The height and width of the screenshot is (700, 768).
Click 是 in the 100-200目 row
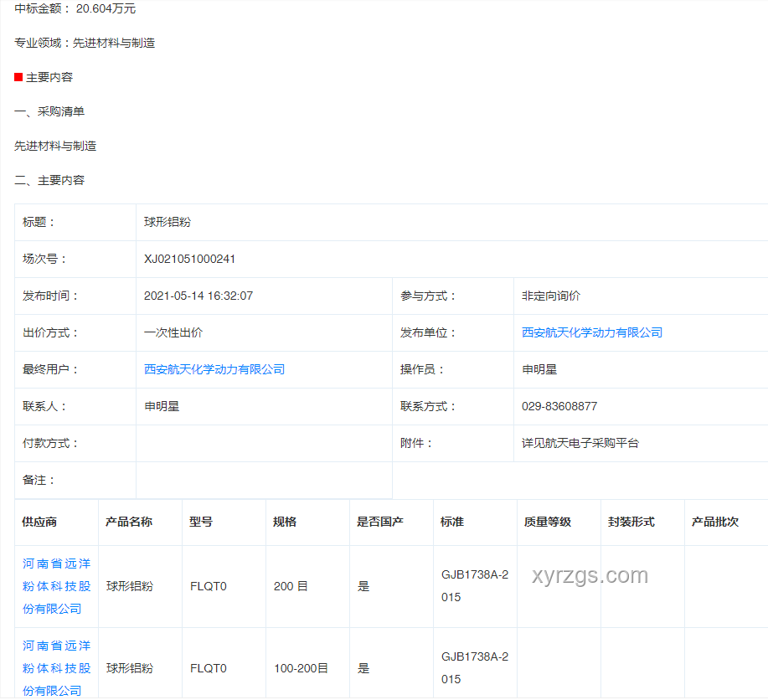coord(363,668)
